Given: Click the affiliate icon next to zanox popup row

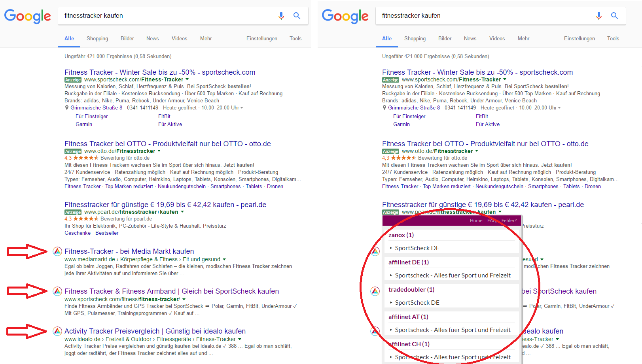Looking at the screenshot, I should pyautogui.click(x=375, y=251).
